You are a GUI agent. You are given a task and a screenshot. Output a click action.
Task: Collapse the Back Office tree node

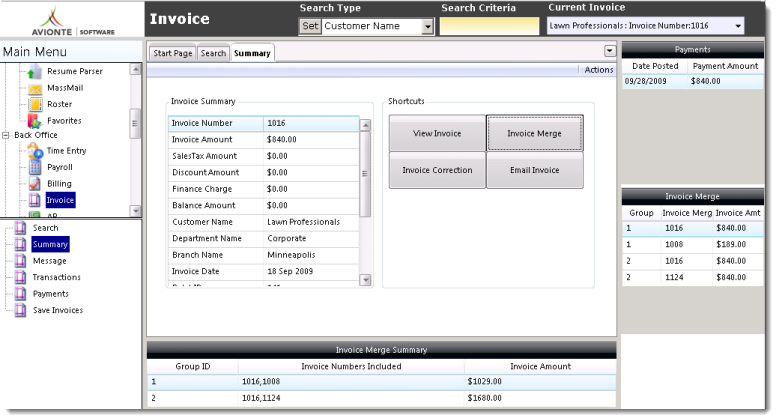[x=6, y=135]
